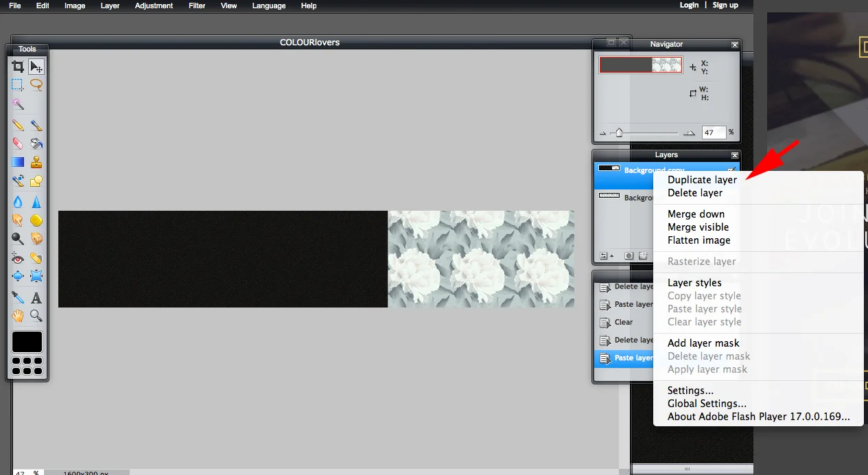868x475 pixels.
Task: Open the Help menu
Action: 309,5
